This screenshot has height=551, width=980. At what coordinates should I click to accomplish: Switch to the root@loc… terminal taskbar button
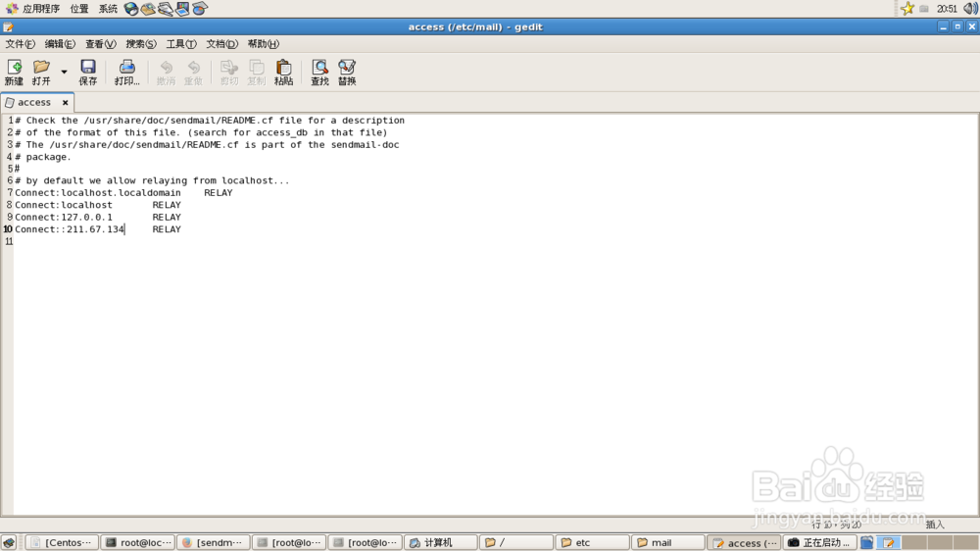(x=137, y=542)
